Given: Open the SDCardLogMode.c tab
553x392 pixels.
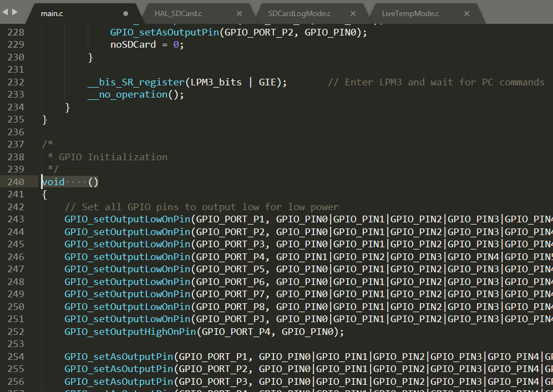Looking at the screenshot, I should pos(299,13).
